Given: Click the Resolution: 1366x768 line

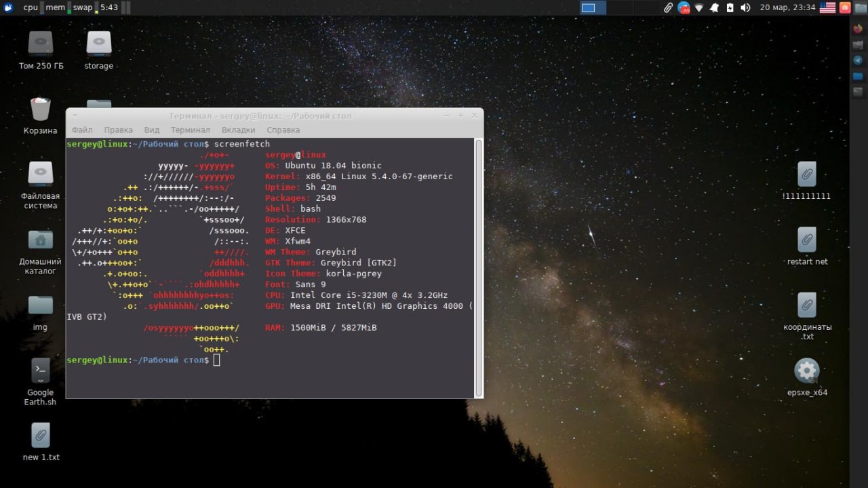Looking at the screenshot, I should [316, 220].
